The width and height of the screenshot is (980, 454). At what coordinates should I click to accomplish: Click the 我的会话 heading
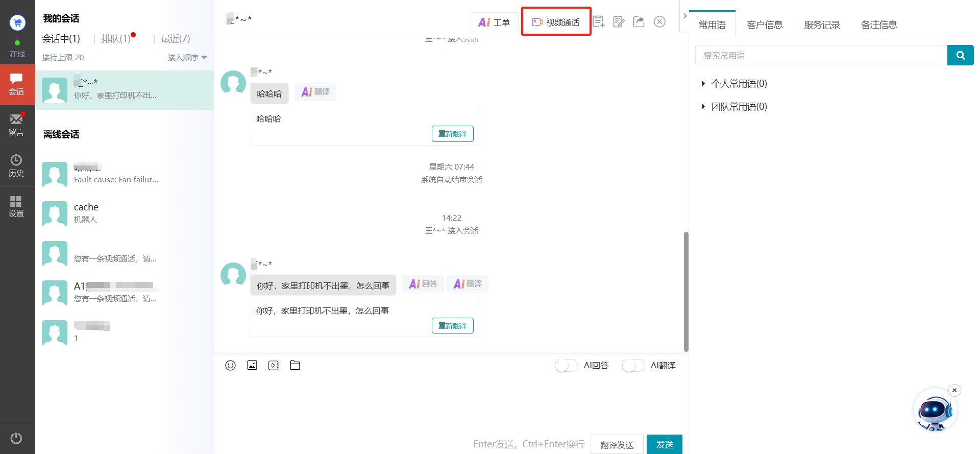coord(61,18)
